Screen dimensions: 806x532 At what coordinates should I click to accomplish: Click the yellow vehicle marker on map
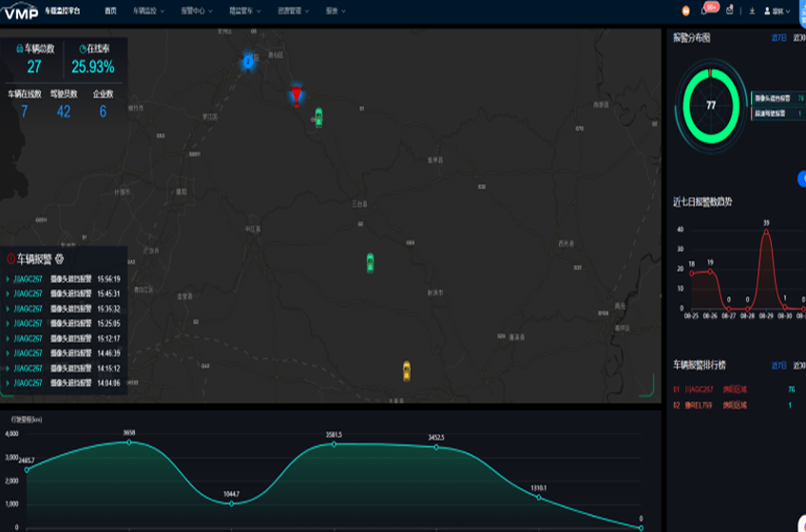click(x=407, y=369)
